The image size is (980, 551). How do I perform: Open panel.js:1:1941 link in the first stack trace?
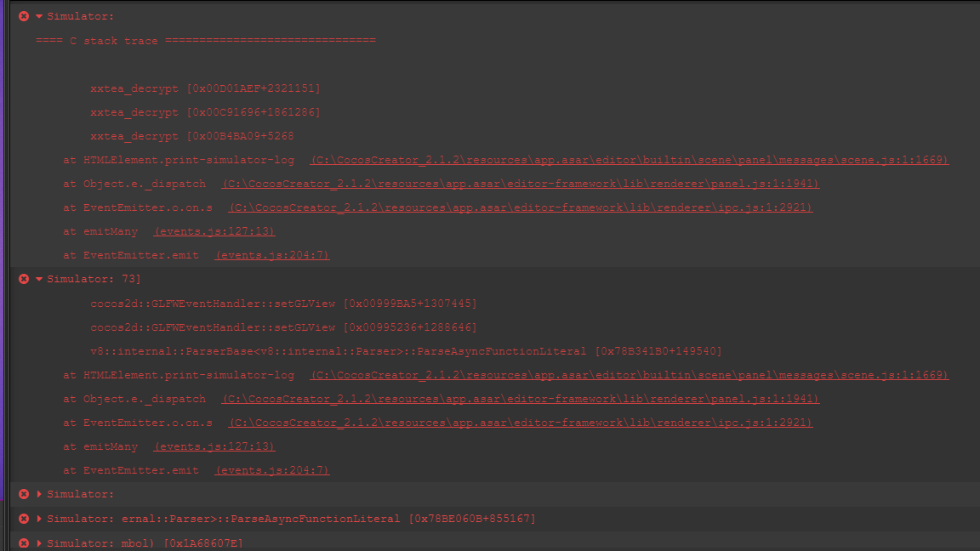coord(521,184)
